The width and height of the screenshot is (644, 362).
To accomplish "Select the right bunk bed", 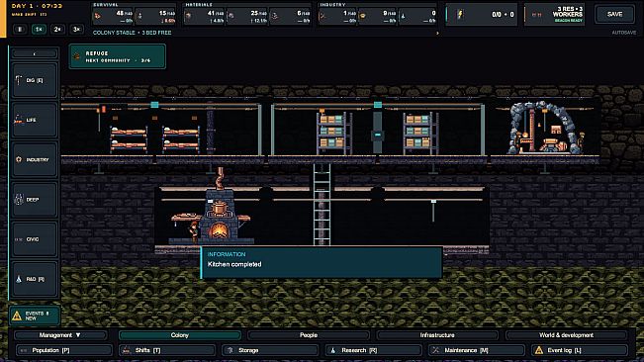I will point(181,139).
